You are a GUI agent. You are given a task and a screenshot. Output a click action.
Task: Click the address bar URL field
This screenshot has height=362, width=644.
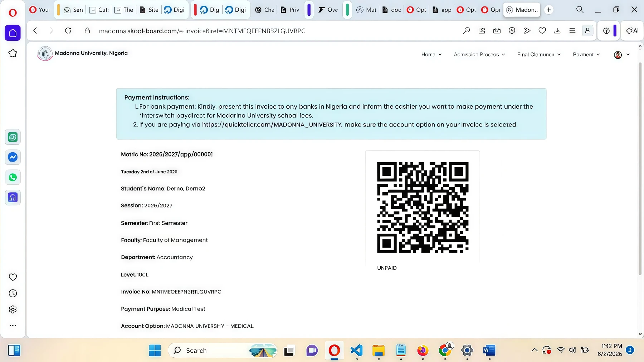202,31
